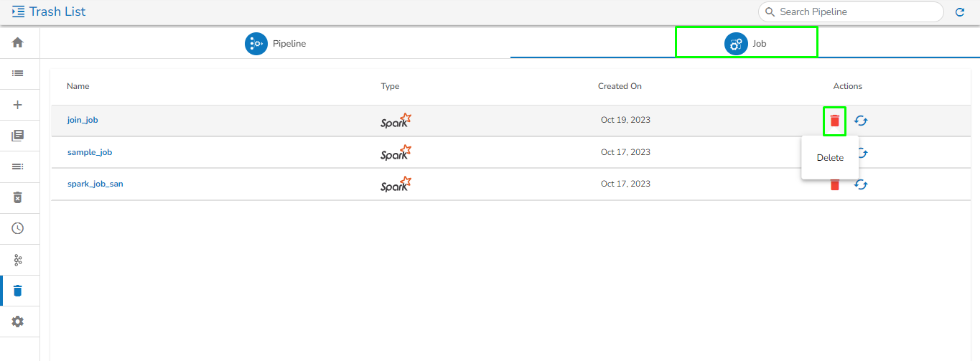Viewport: 980px width, 361px height.
Task: Open the sample_job link
Action: click(90, 152)
